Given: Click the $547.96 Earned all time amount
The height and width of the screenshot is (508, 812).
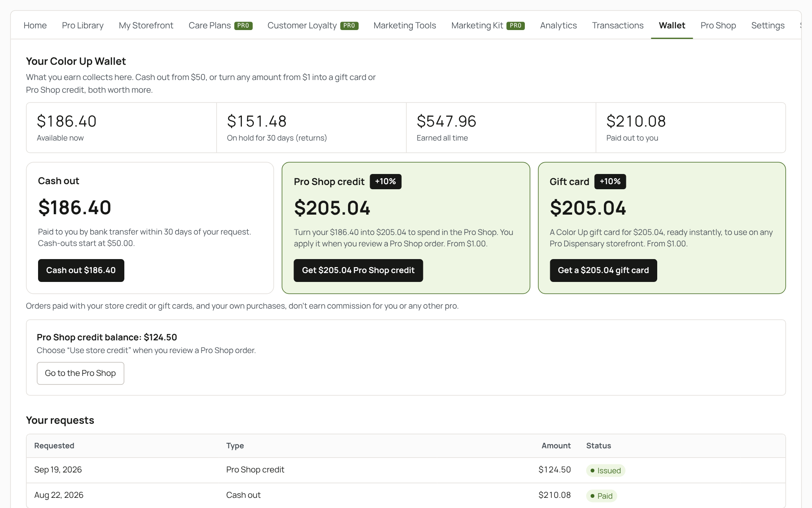Looking at the screenshot, I should [x=447, y=121].
